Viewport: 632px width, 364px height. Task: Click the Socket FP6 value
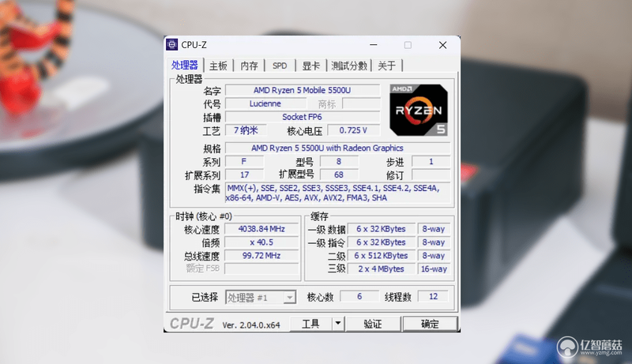(303, 117)
